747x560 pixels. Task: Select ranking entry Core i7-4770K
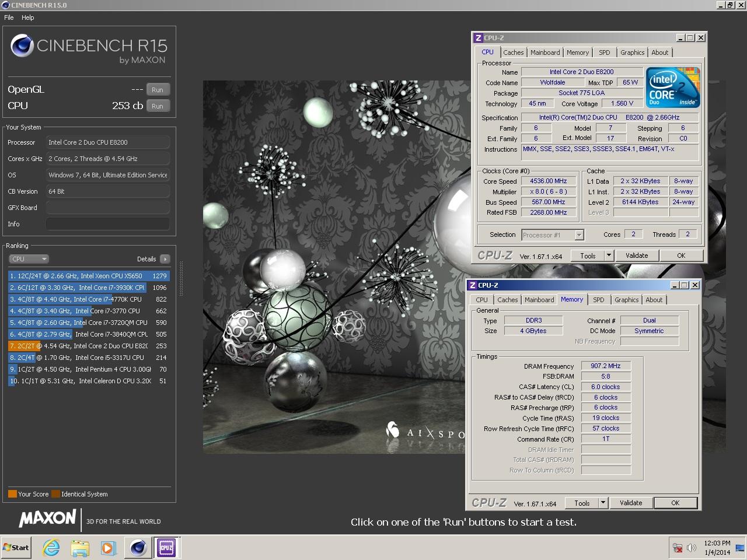pos(89,299)
